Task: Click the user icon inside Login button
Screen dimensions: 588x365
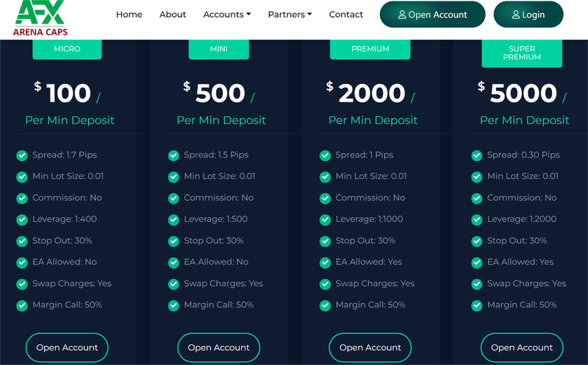Action: coord(516,15)
